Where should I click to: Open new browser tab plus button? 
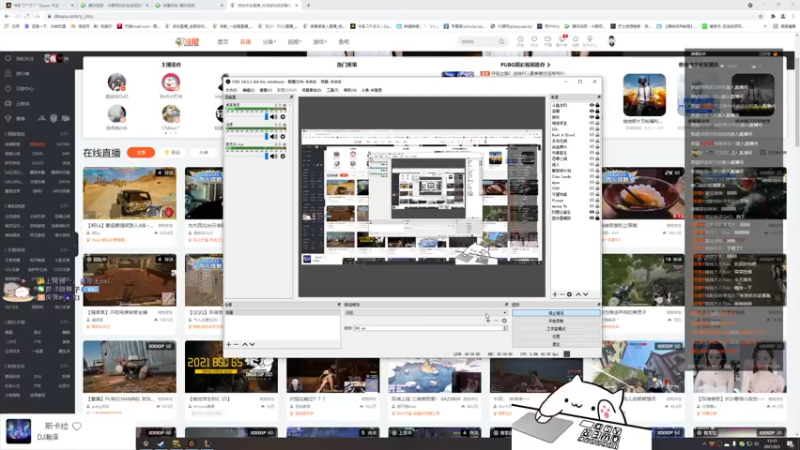pos(308,5)
